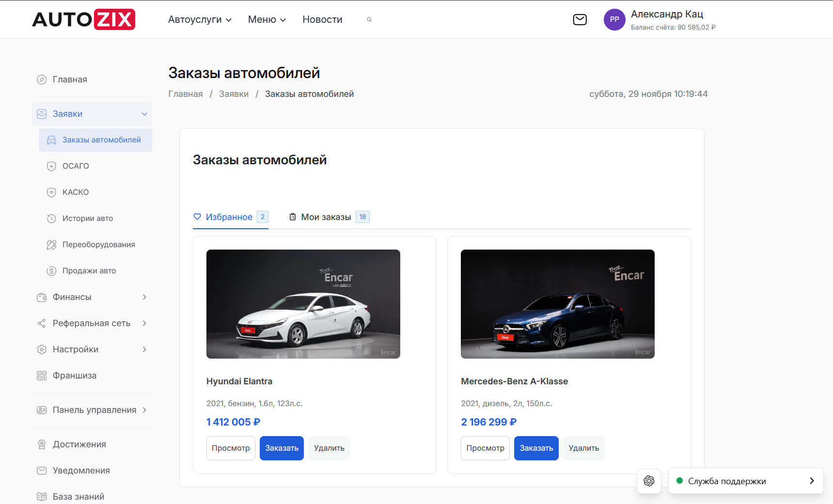Click the purple PP user avatar
Image resolution: width=833 pixels, height=504 pixels.
click(614, 19)
